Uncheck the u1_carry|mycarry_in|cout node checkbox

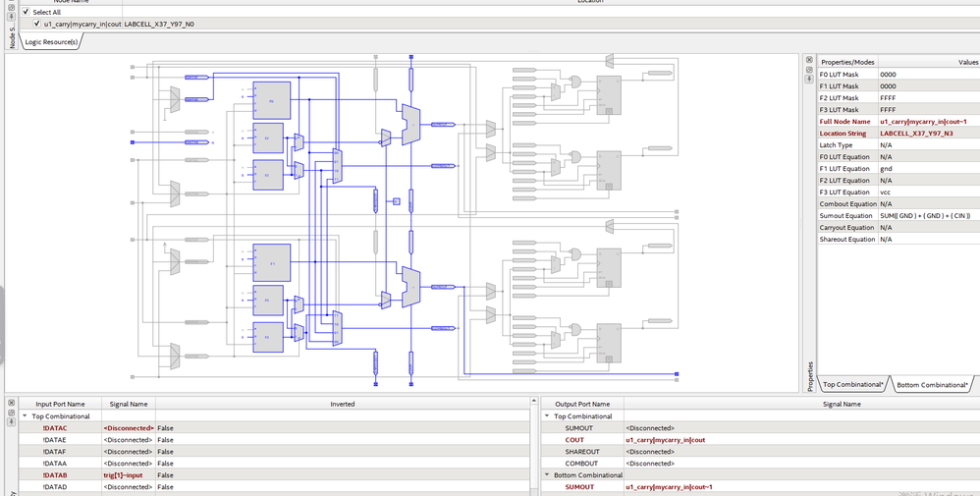tap(37, 24)
